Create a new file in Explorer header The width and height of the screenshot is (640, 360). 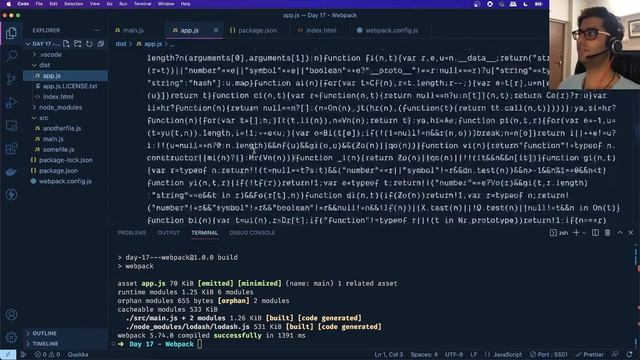[x=66, y=44]
